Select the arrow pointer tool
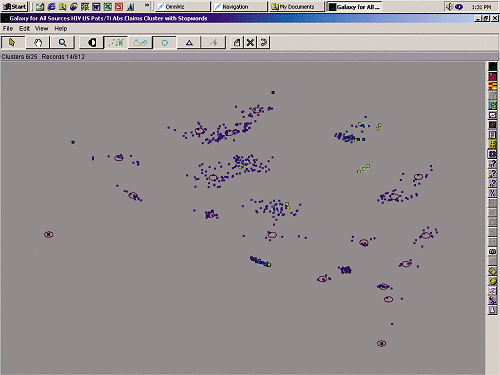This screenshot has height=375, width=500. point(13,43)
